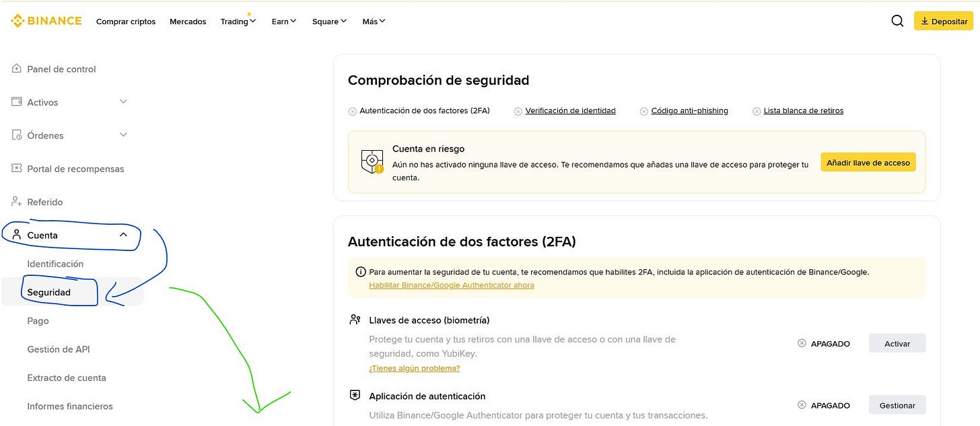
Task: Click the Activos wallet icon
Action: [x=17, y=102]
